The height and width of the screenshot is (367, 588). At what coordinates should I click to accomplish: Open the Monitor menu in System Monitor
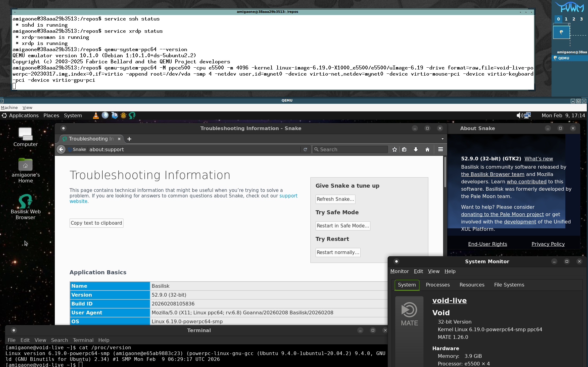pyautogui.click(x=400, y=271)
